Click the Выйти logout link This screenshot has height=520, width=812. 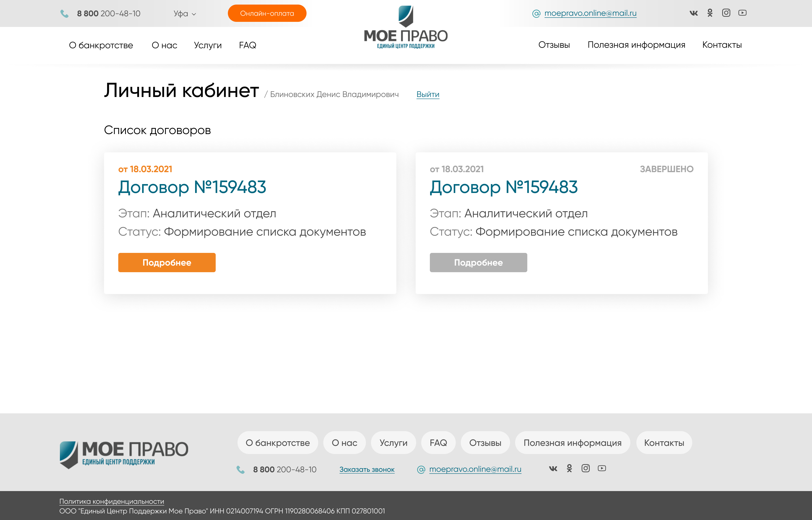(x=428, y=94)
